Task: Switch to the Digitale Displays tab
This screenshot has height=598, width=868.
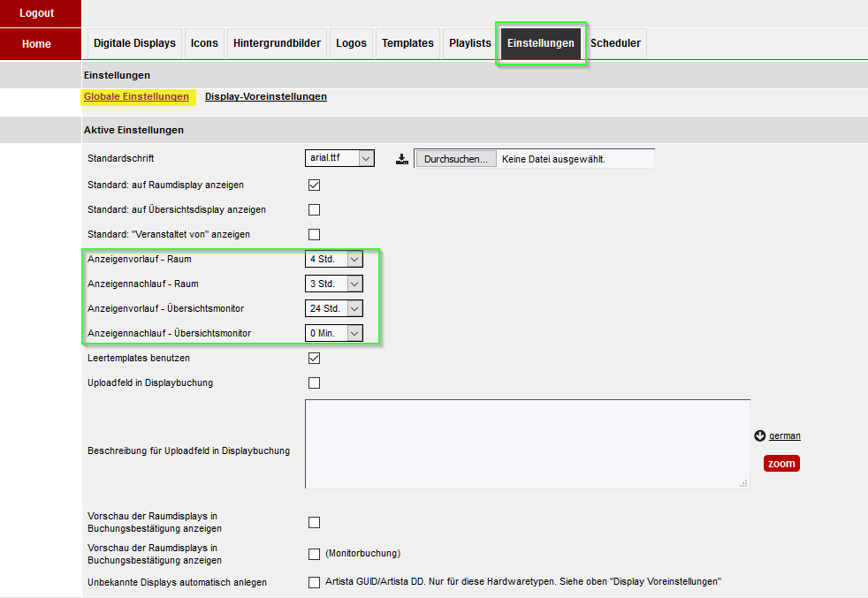Action: pos(134,43)
